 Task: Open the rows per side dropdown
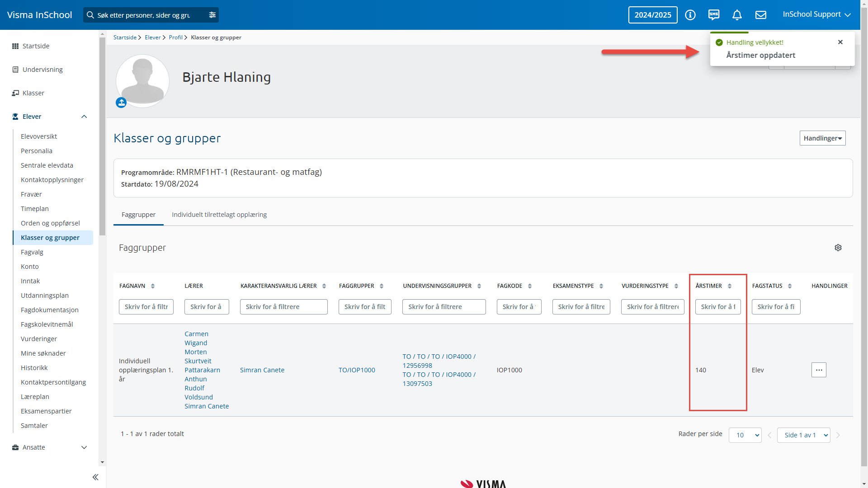[745, 435]
